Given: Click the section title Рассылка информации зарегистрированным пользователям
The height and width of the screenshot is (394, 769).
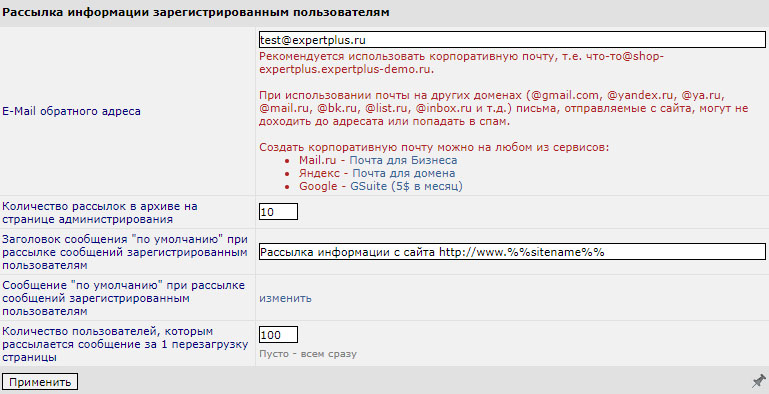Looking at the screenshot, I should (196, 12).
